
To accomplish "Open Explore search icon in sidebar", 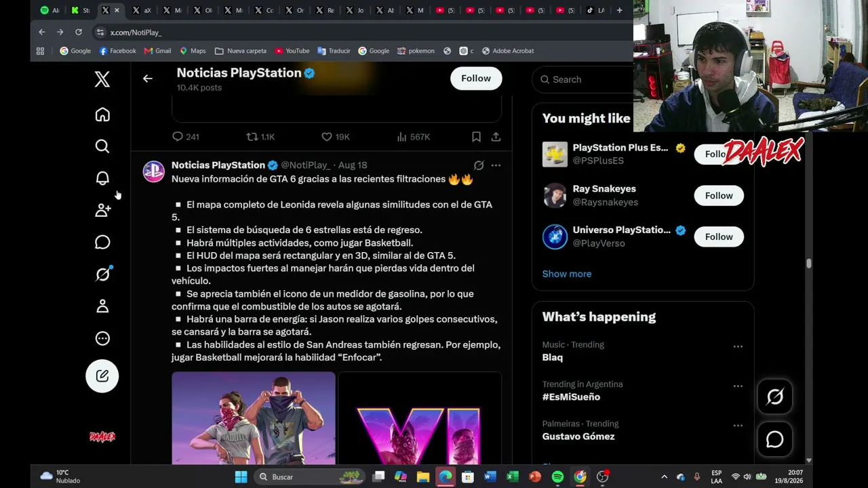I will (102, 146).
